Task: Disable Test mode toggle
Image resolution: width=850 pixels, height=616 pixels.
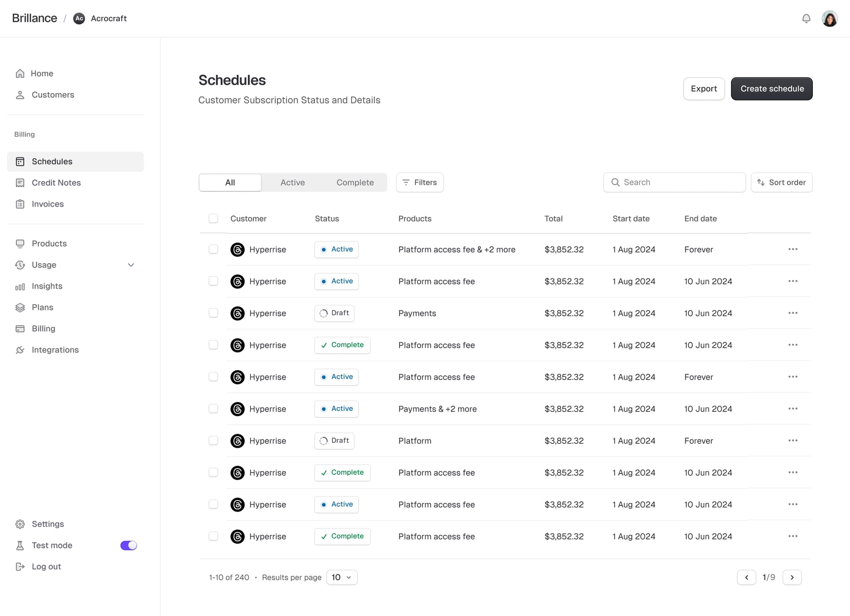Action: coord(128,545)
